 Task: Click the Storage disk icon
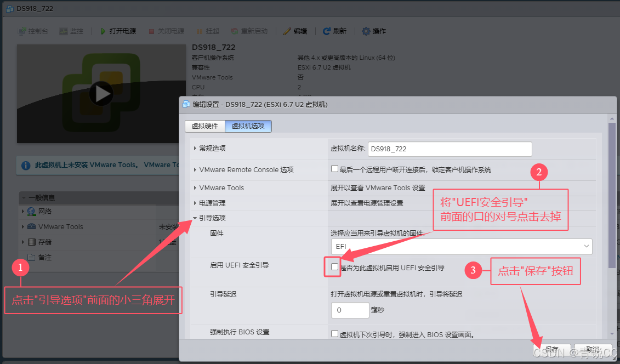pos(32,242)
